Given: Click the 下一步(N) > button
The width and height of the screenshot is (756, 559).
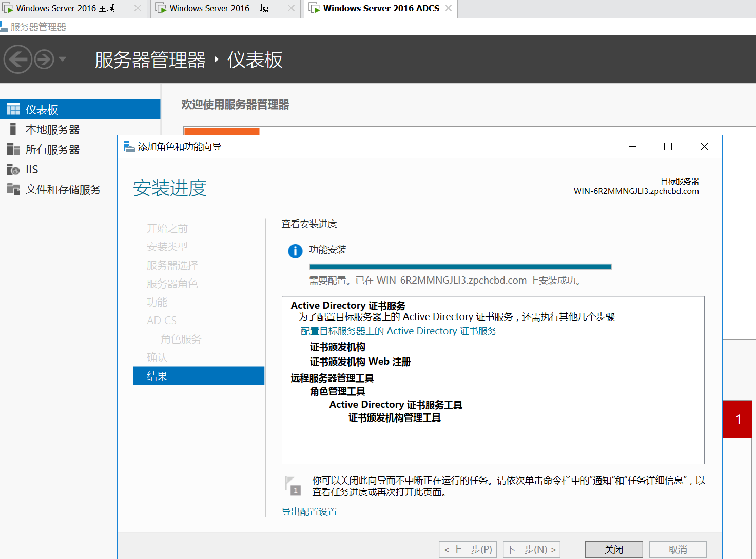Looking at the screenshot, I should [532, 550].
